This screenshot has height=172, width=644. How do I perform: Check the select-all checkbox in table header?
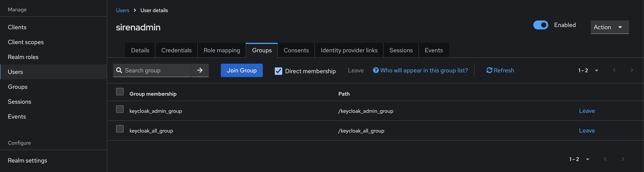tap(120, 91)
